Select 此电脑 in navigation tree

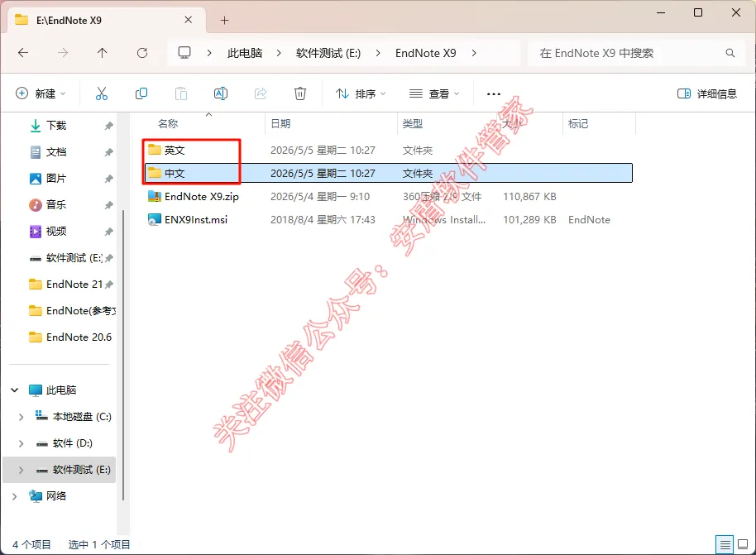click(x=60, y=390)
